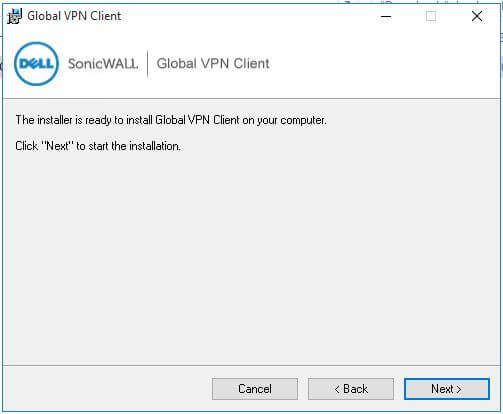Click the round Dell logo
Screen dimensions: 503x414
[x=36, y=63]
